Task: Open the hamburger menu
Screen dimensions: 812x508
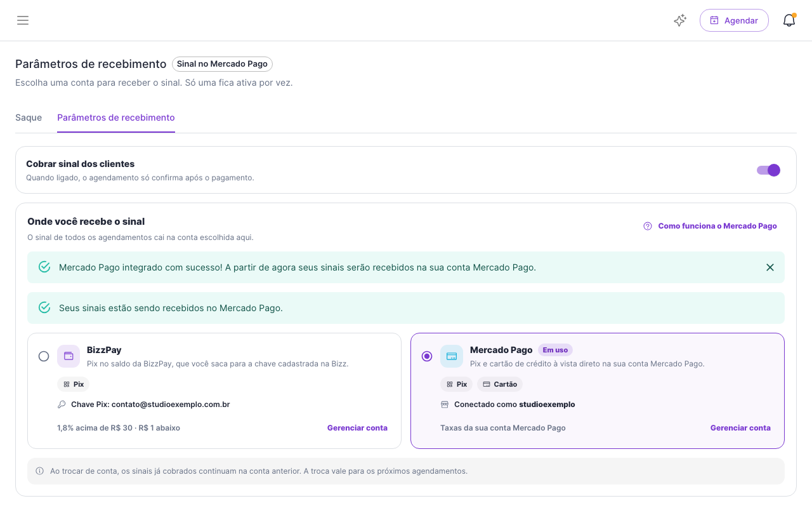Action: 23,20
